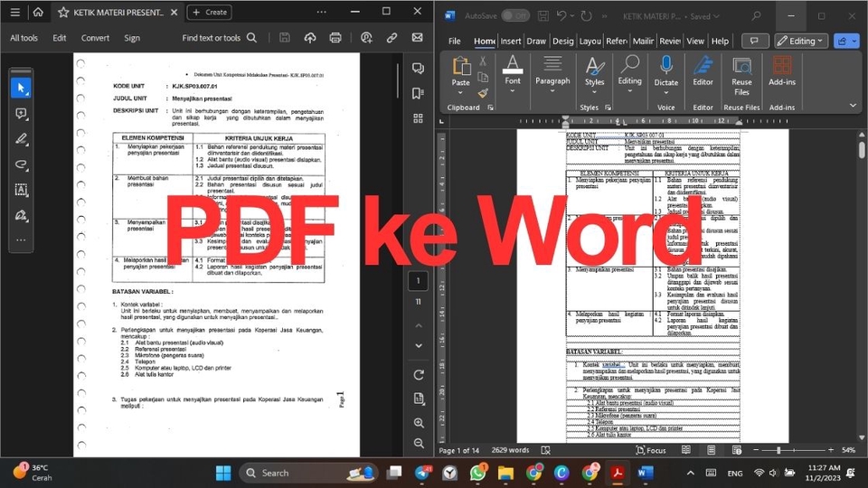Expand the Paste dropdown arrow
868x488 pixels.
pyautogui.click(x=460, y=92)
